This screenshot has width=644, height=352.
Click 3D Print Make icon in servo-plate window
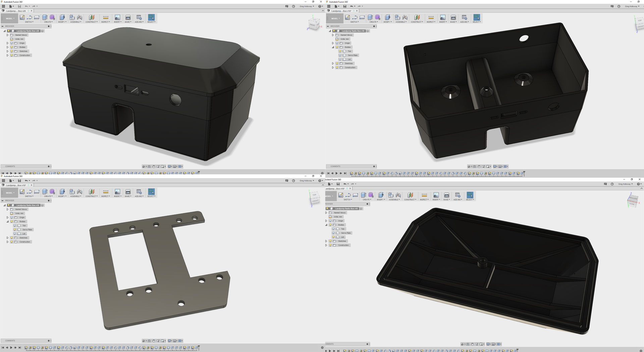click(128, 192)
